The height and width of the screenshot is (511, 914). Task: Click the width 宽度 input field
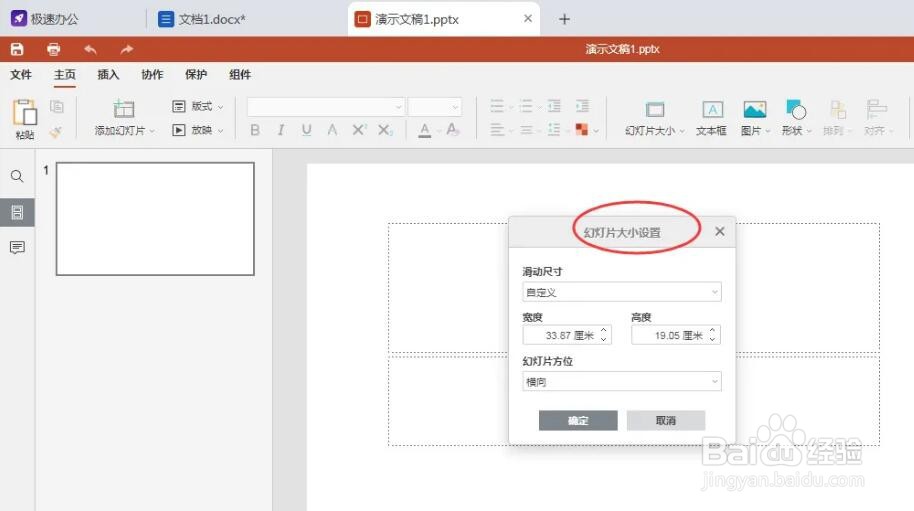[567, 335]
